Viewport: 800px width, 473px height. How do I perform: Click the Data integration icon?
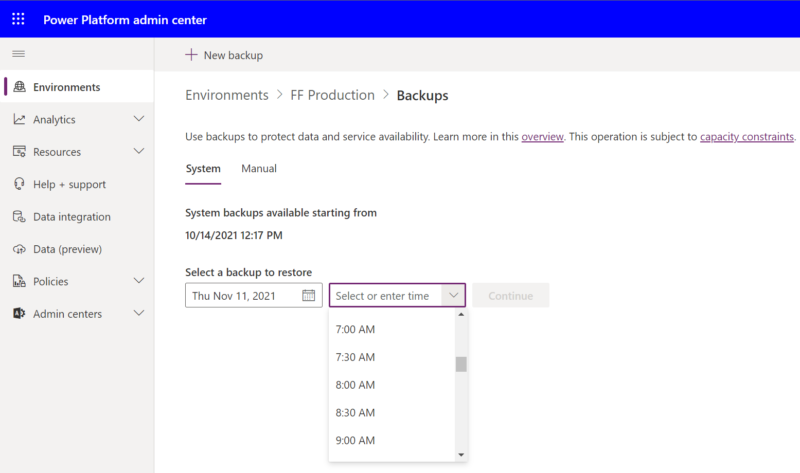coord(19,217)
